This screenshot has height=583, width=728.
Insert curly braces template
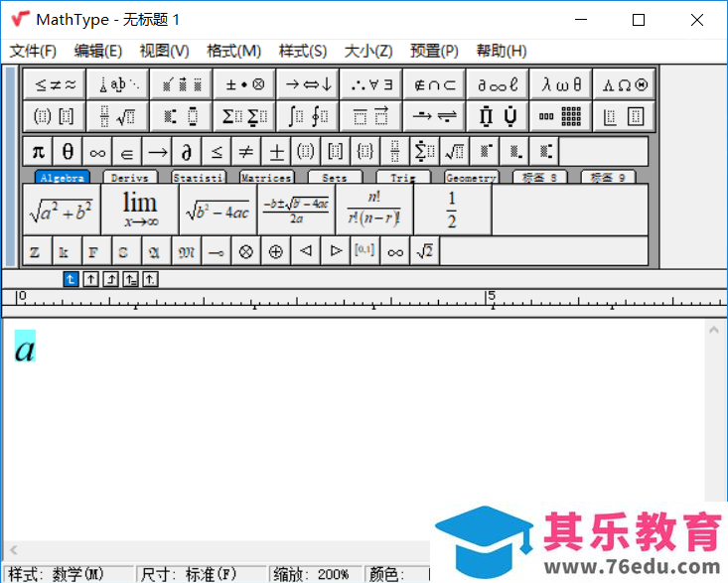[x=364, y=151]
